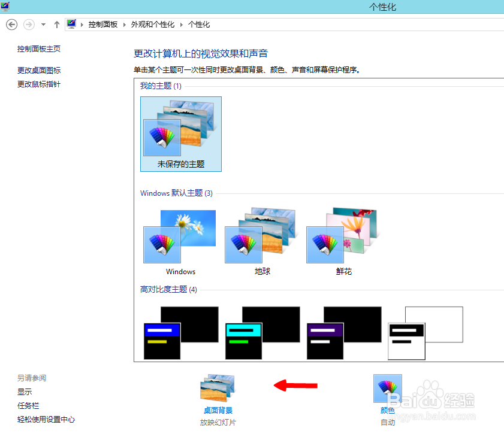Click the 控制面板 breadcrumb
This screenshot has width=504, height=434.
(103, 25)
